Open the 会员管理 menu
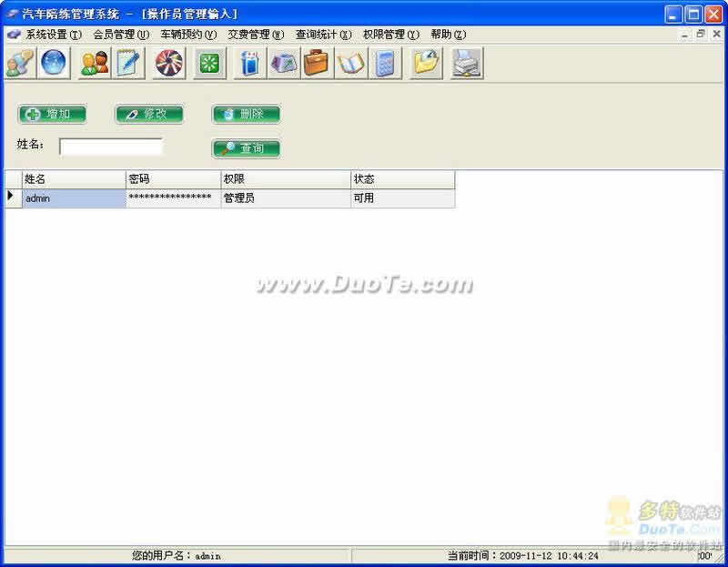The image size is (728, 567). pyautogui.click(x=120, y=35)
